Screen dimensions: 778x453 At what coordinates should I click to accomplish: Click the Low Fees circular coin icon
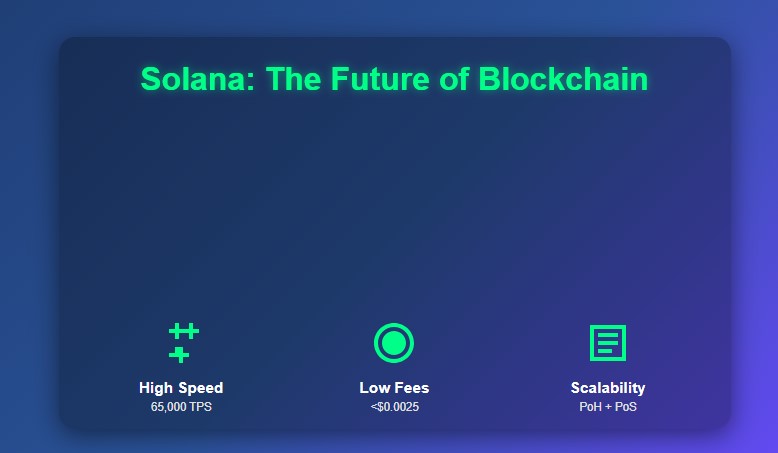pos(394,342)
